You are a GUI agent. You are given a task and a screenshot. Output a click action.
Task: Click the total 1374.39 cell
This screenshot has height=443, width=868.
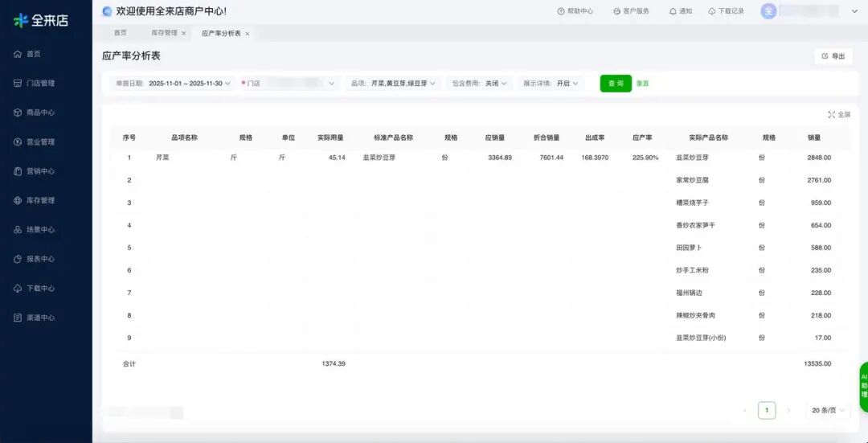pos(334,364)
